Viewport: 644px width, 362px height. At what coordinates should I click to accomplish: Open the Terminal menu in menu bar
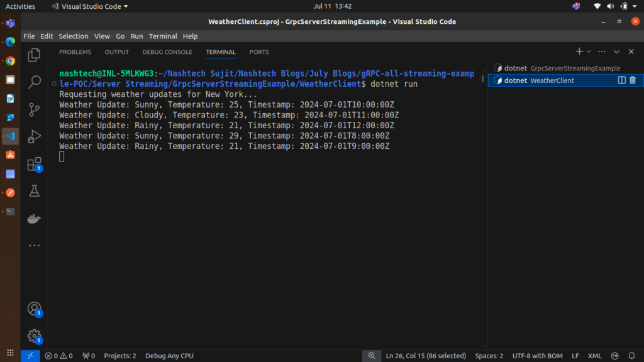click(163, 36)
